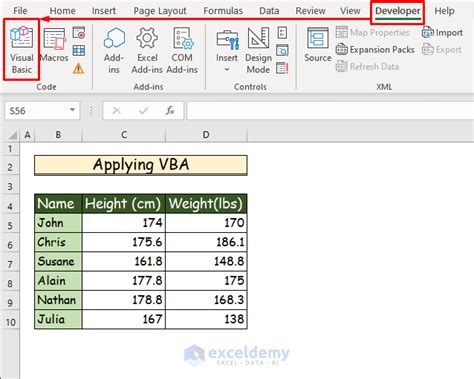Select the weight cell 138
The height and width of the screenshot is (379, 474).
(206, 319)
